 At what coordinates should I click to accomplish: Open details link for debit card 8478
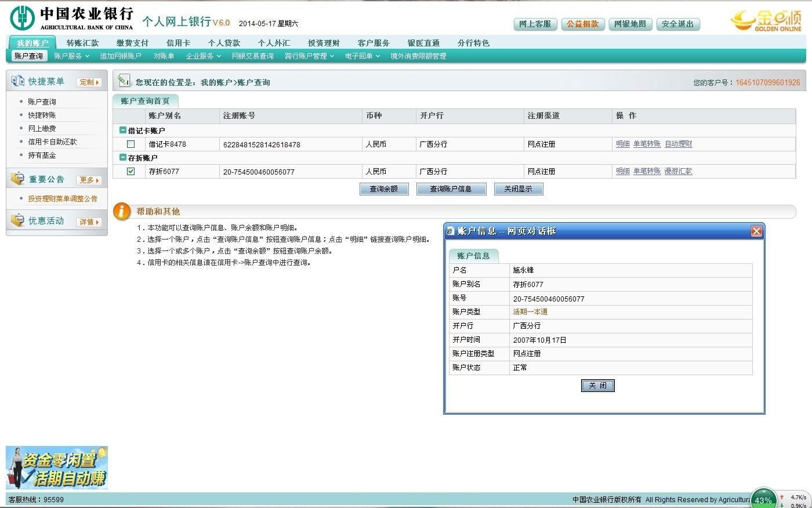coord(622,144)
